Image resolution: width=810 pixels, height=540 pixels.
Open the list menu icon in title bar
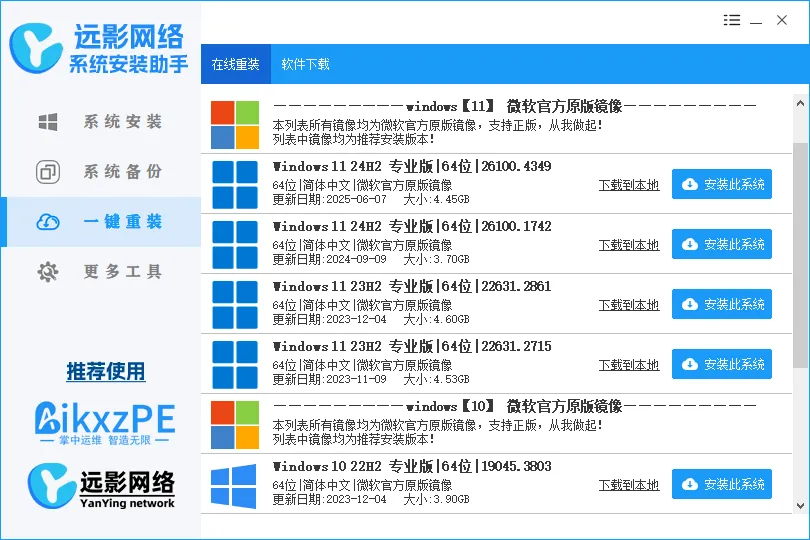[732, 20]
